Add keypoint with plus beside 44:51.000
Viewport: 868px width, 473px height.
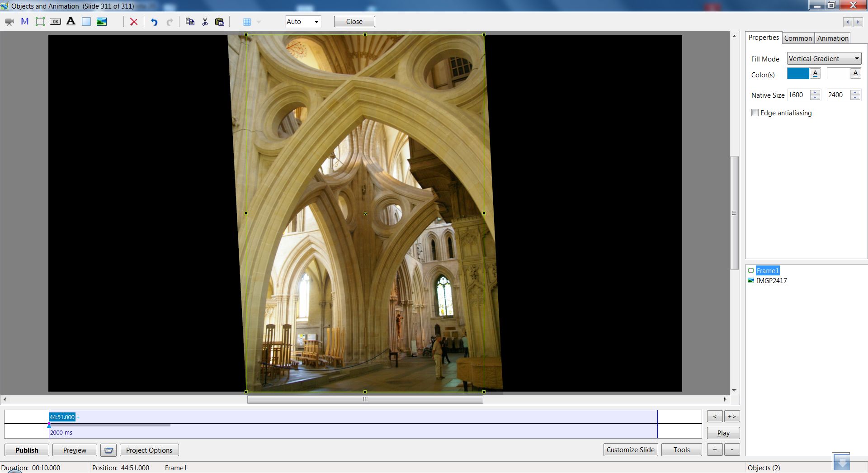(x=78, y=417)
